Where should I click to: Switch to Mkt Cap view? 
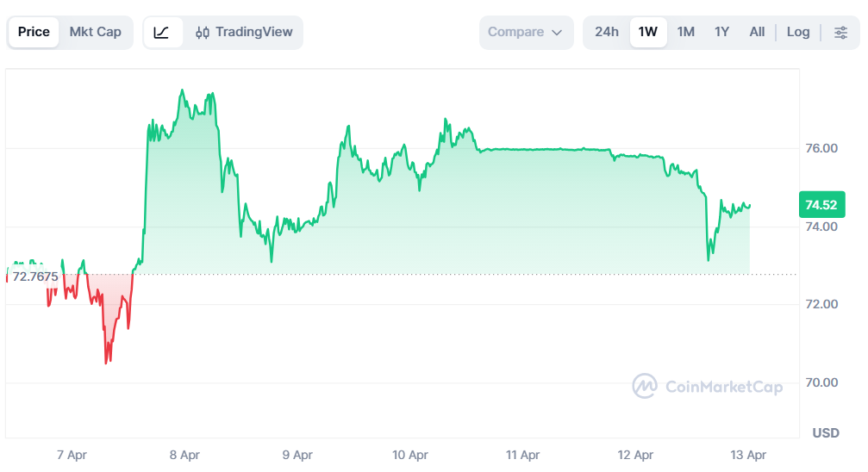[x=95, y=32]
